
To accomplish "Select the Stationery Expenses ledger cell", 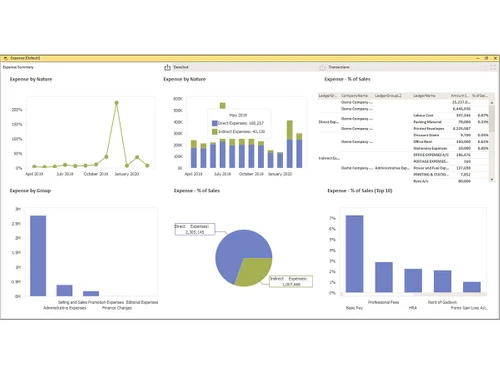I will coord(430,148).
